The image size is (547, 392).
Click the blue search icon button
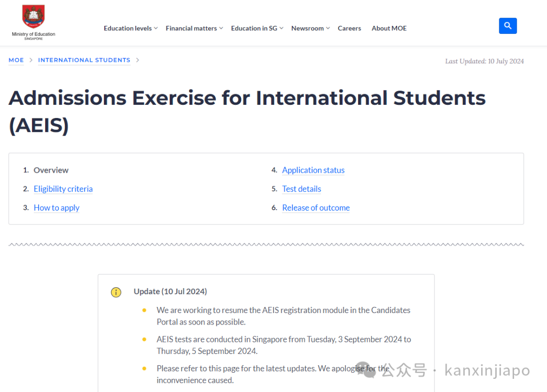[507, 26]
